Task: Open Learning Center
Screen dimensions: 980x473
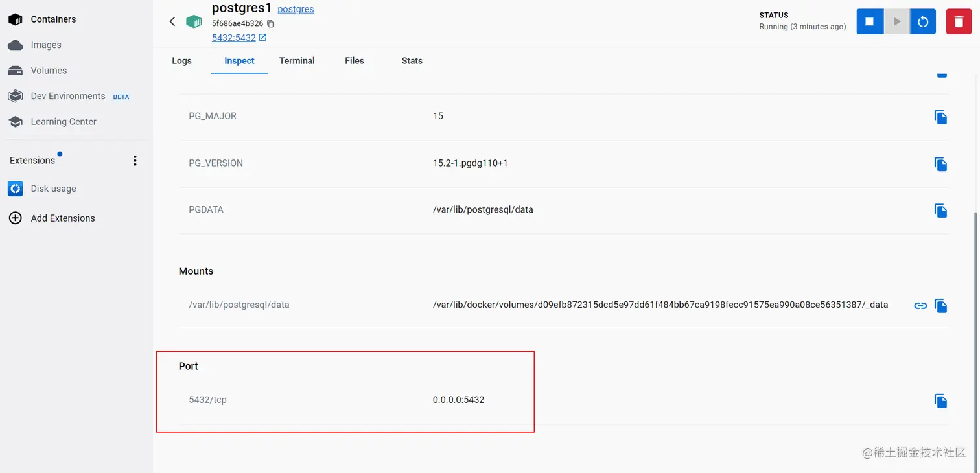Action: (64, 121)
